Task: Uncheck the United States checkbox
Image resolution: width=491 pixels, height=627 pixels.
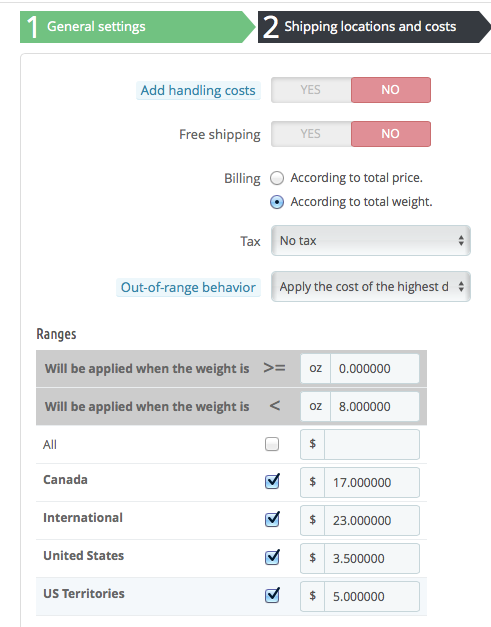Action: coord(272,557)
